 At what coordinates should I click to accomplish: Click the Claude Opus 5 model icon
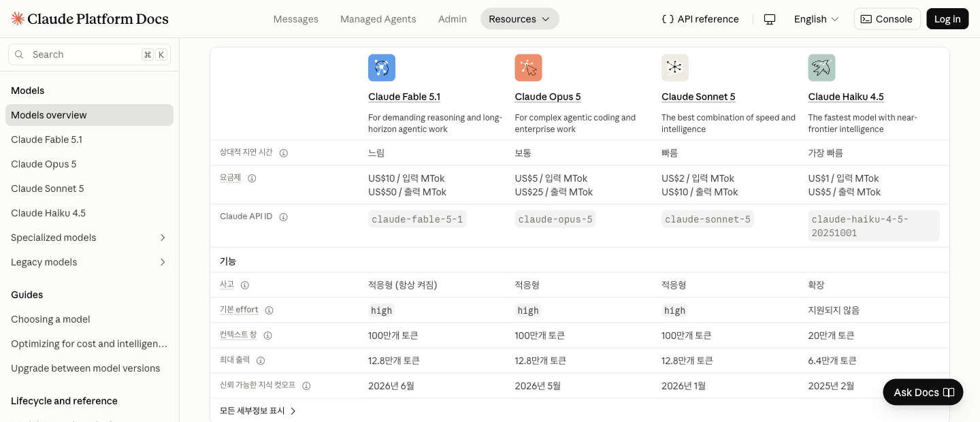pos(528,68)
